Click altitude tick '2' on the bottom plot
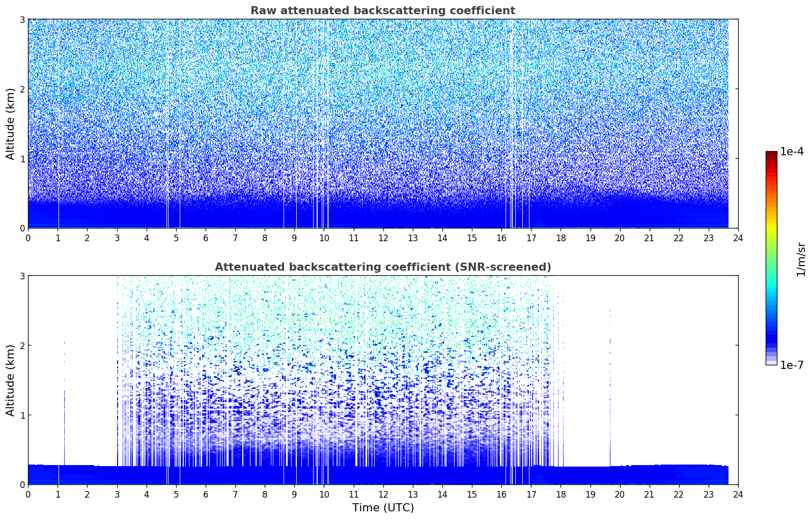The height and width of the screenshot is (519, 812). tap(22, 345)
